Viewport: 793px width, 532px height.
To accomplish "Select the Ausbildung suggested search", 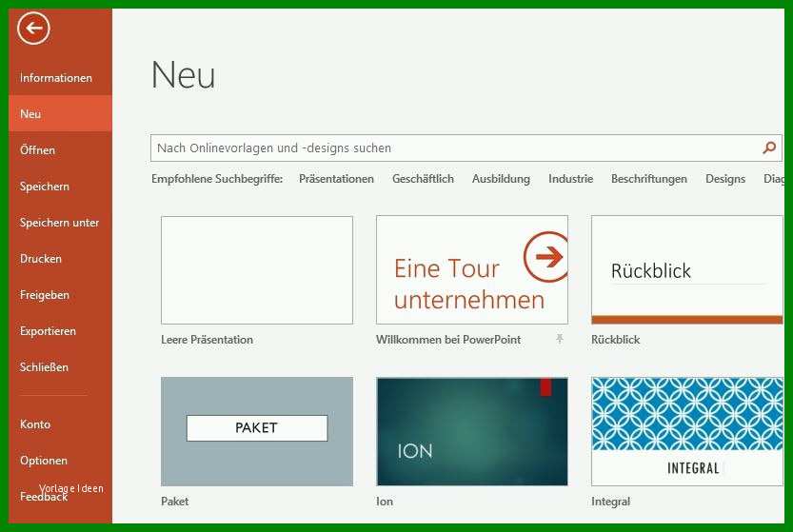I will 501,179.
